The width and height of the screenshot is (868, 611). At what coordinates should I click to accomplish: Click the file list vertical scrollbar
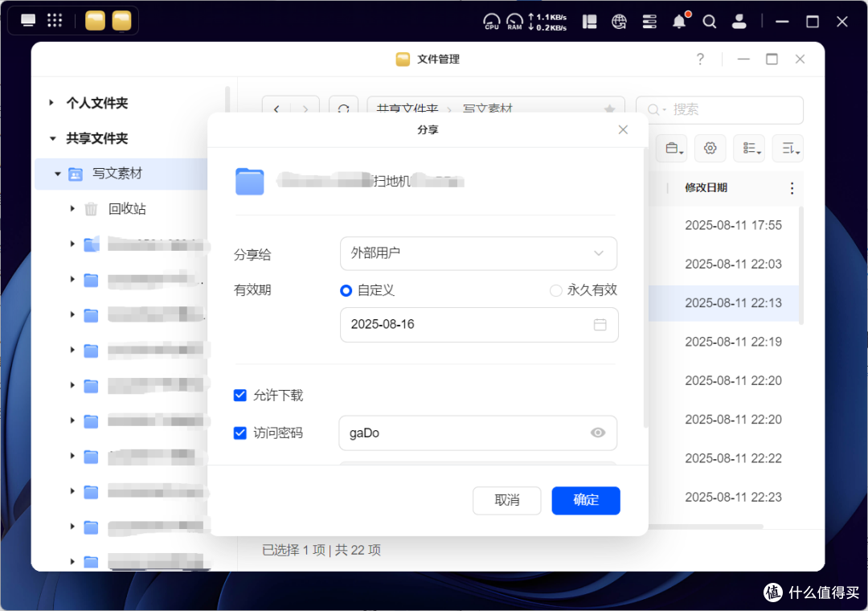(x=800, y=264)
